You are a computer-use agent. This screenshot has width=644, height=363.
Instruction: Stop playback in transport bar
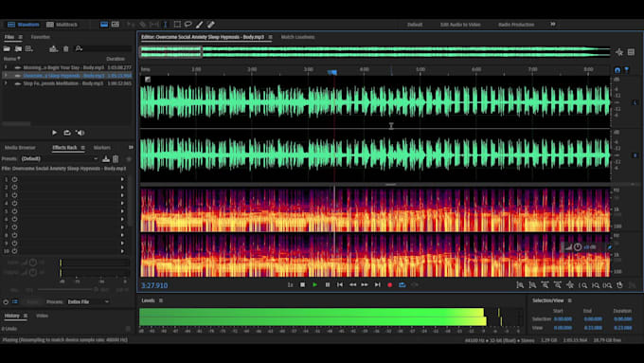pos(303,285)
